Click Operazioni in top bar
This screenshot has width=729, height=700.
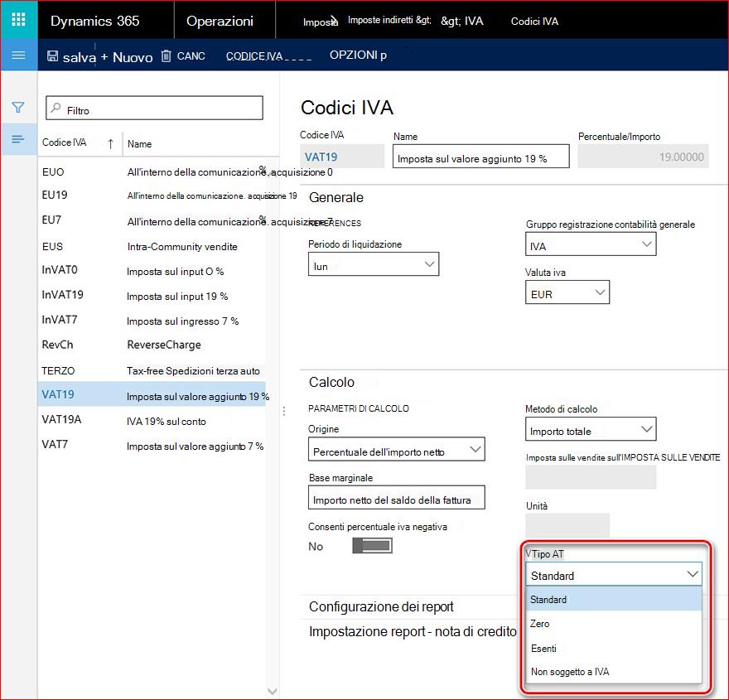pos(220,21)
